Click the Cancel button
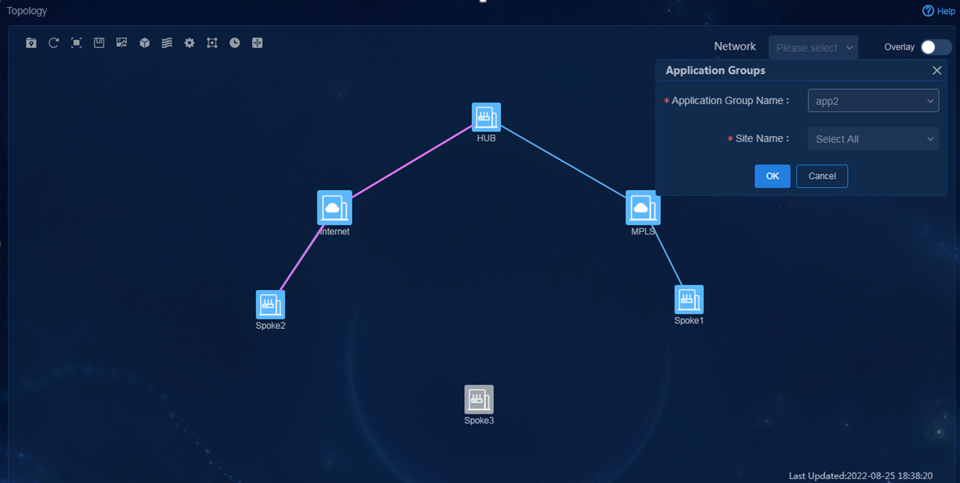Viewport: 960px width, 483px height. [822, 176]
